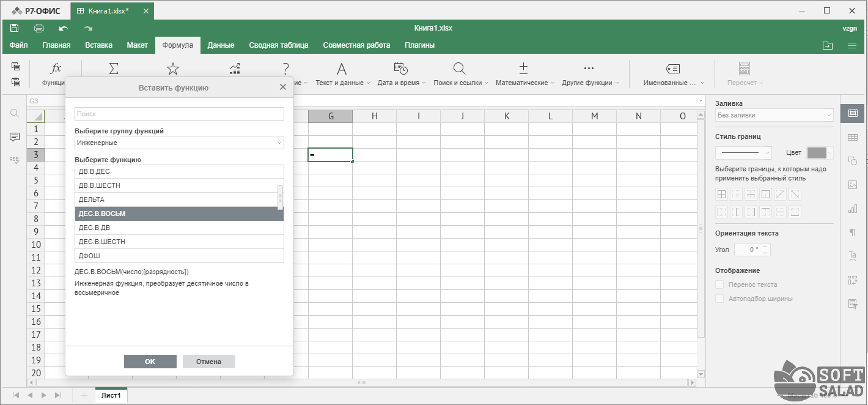Remove all borders with the no-borders icon
The image size is (868, 405).
point(737,195)
